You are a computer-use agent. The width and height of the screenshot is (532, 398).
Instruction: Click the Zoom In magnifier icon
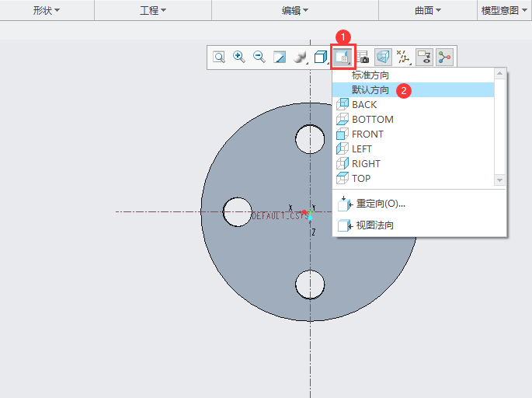coord(239,57)
